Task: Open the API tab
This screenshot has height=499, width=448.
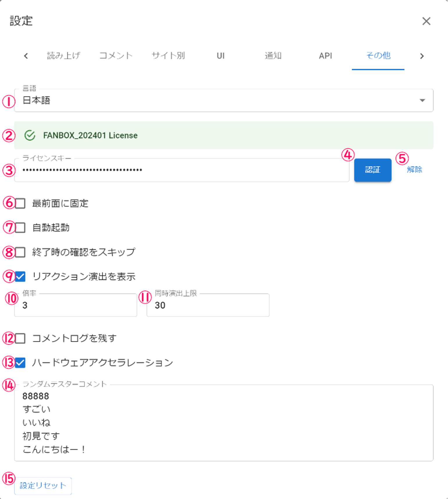Action: point(325,56)
